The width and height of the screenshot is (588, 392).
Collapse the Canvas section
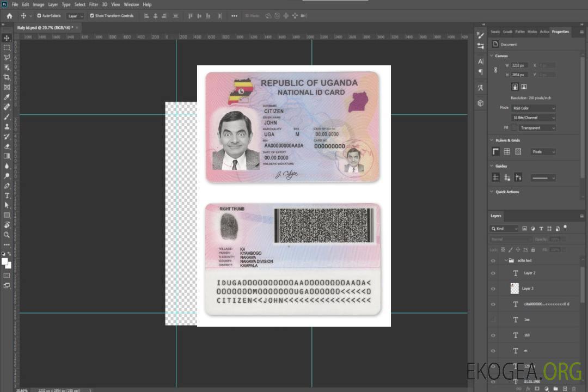[x=492, y=56]
